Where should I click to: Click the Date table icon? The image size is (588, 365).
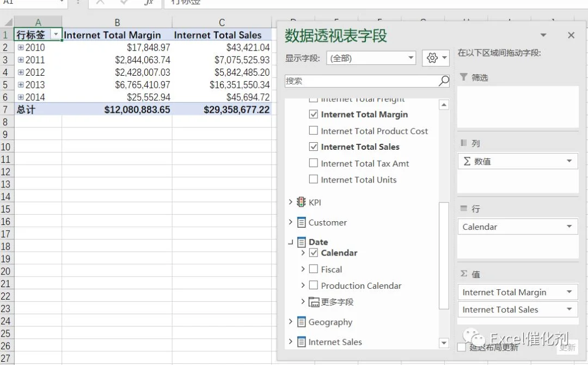301,242
